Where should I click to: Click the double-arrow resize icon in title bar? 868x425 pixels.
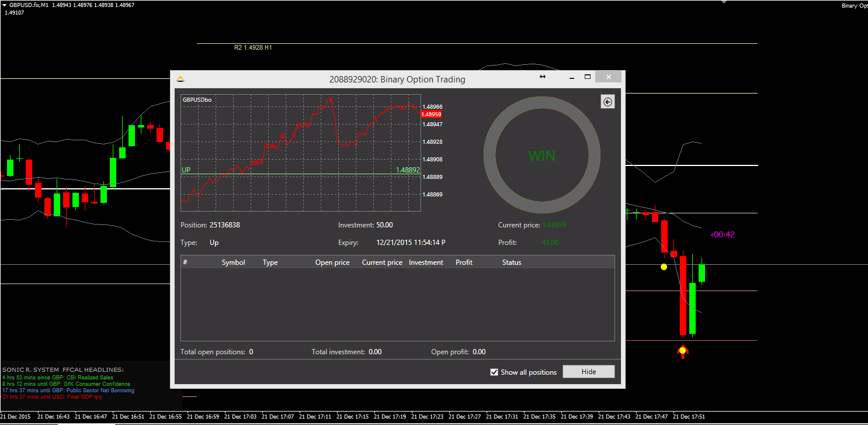pyautogui.click(x=542, y=77)
